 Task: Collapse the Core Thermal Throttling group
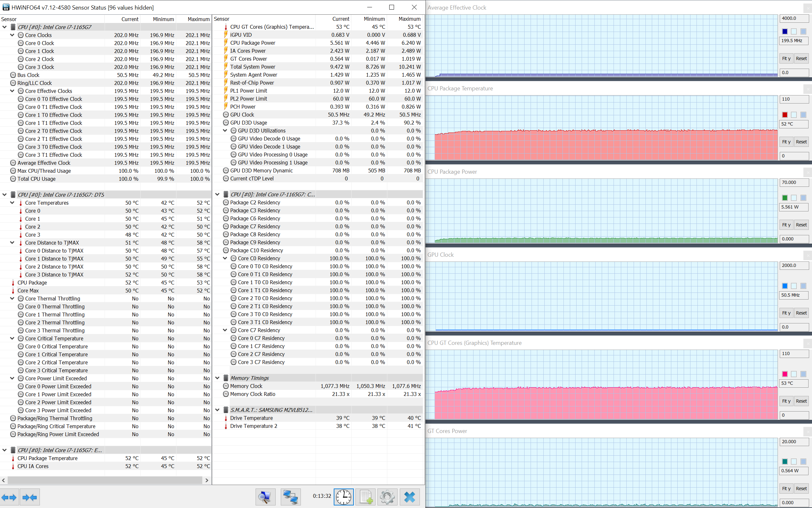12,298
